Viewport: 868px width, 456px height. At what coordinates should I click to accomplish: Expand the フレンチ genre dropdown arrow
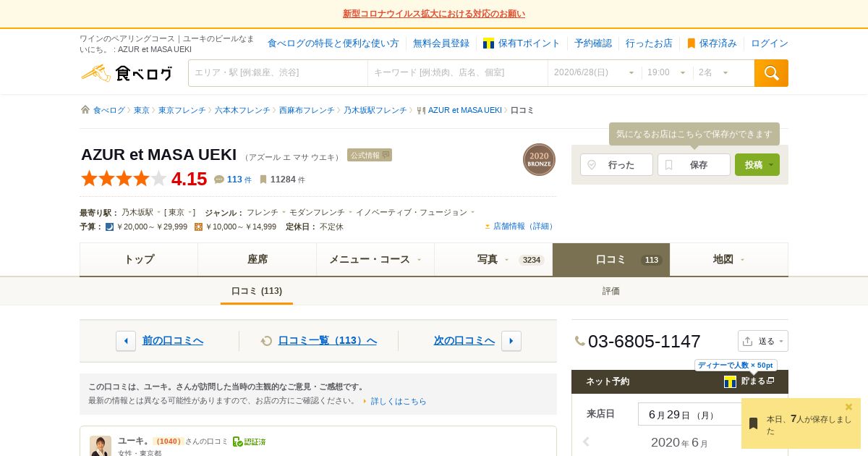[284, 212]
